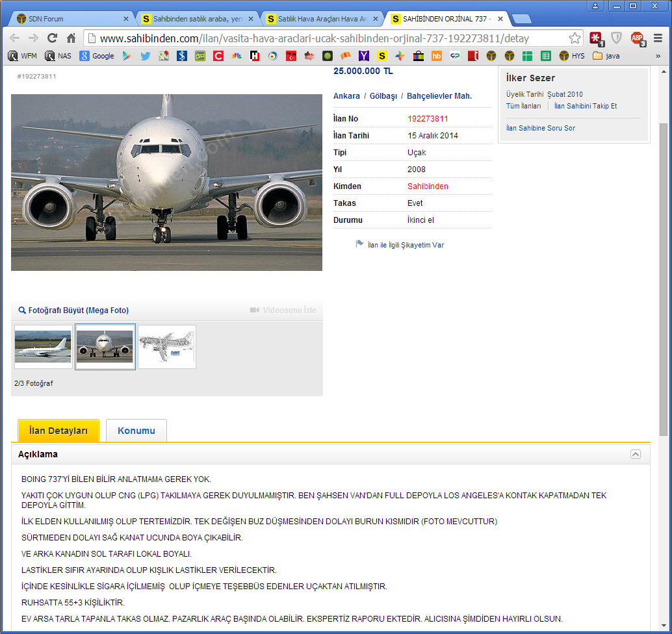Close the SDN Forum tab
Screen dimensions: 672x634
coord(125,19)
